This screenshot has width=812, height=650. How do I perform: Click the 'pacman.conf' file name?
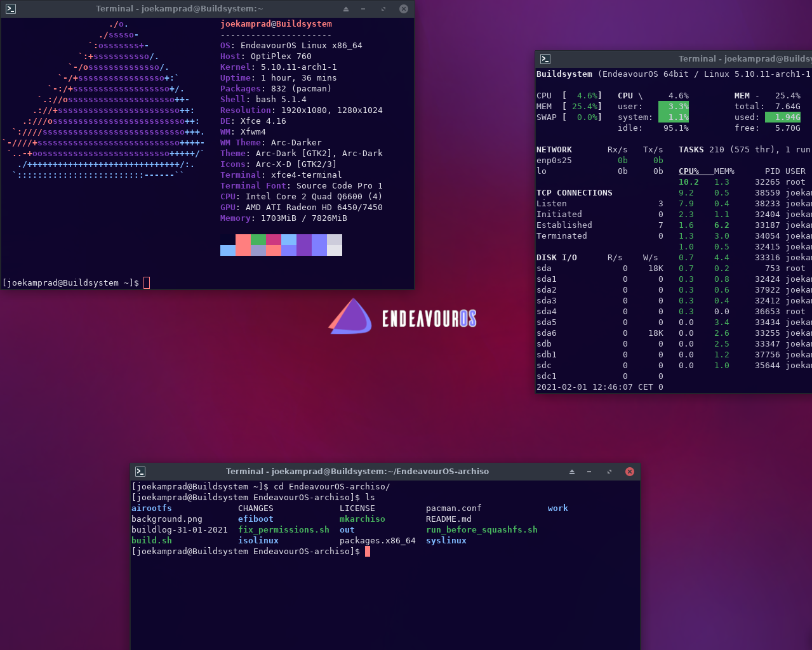tap(454, 508)
